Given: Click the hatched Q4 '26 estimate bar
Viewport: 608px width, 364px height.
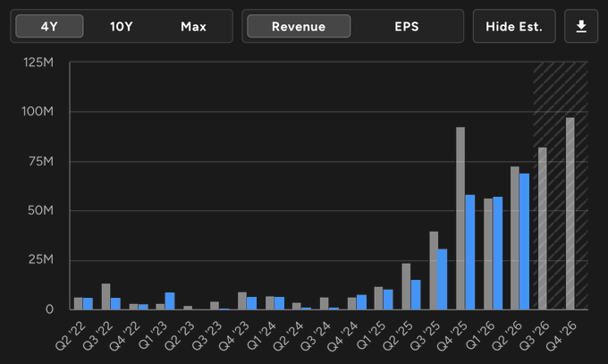Looking at the screenshot, I should [570, 214].
